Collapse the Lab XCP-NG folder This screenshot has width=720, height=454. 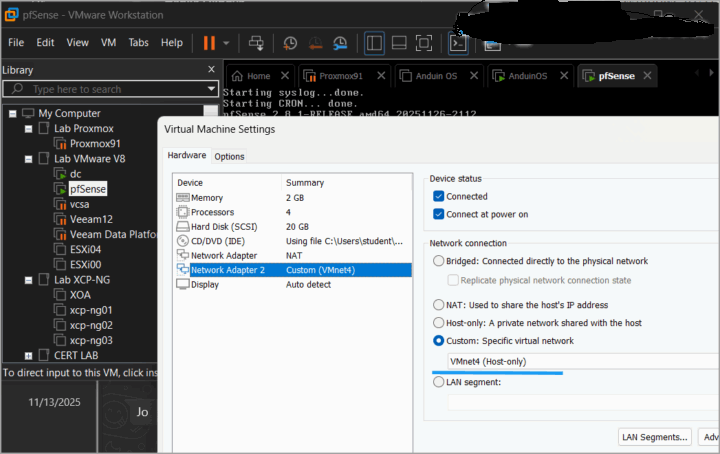click(x=28, y=280)
